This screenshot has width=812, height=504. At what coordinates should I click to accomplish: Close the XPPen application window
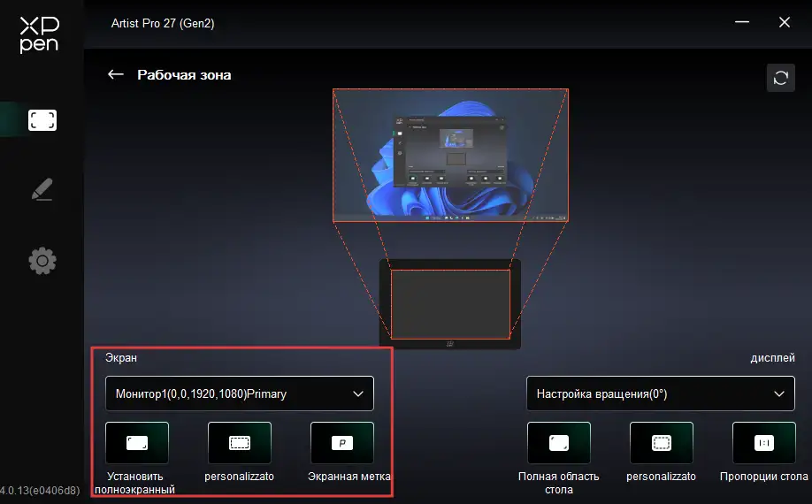coord(784,22)
